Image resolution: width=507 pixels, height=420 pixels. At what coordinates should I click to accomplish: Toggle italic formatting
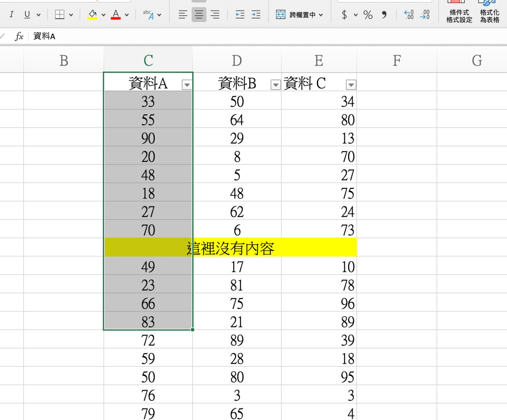[11, 15]
